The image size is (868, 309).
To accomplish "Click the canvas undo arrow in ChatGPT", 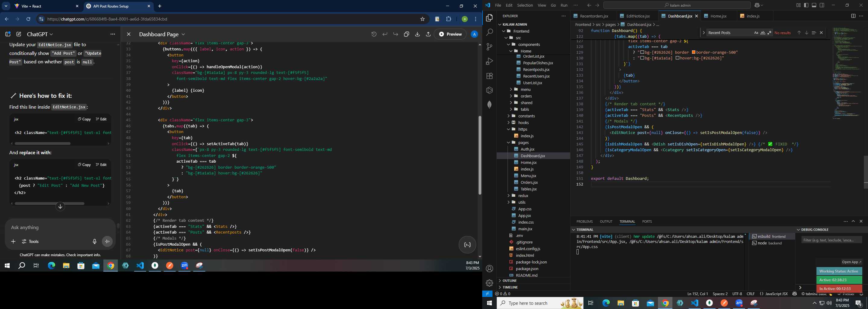I will (385, 34).
